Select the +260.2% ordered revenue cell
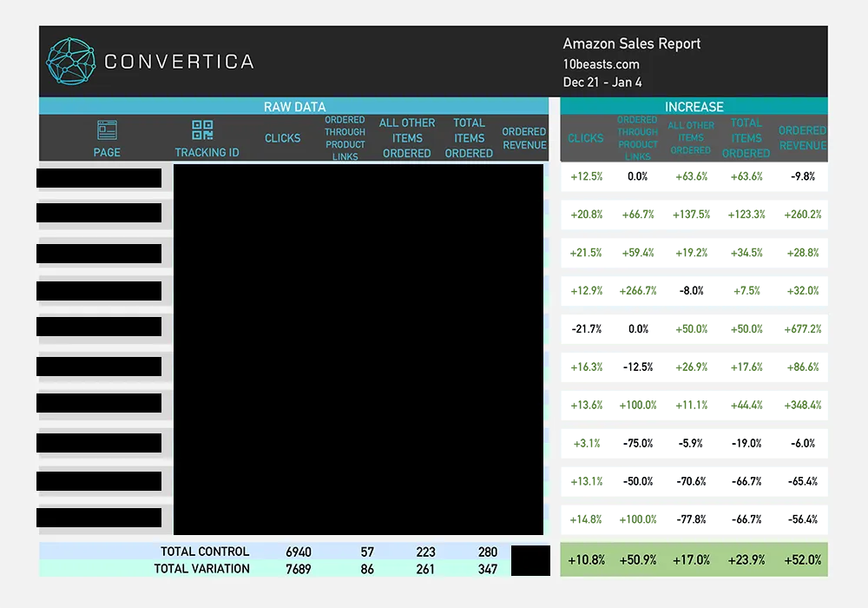 point(803,215)
